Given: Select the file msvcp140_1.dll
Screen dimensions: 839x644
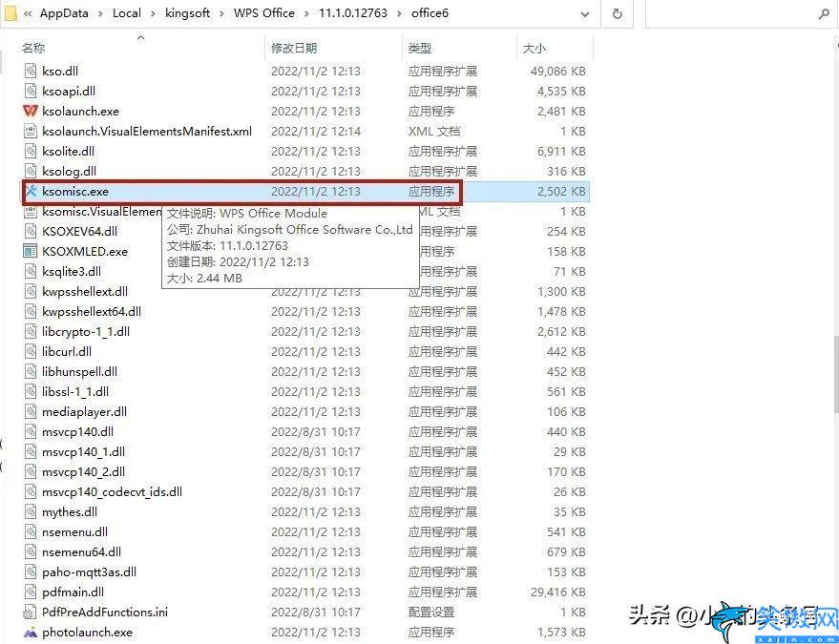Looking at the screenshot, I should pyautogui.click(x=83, y=452).
